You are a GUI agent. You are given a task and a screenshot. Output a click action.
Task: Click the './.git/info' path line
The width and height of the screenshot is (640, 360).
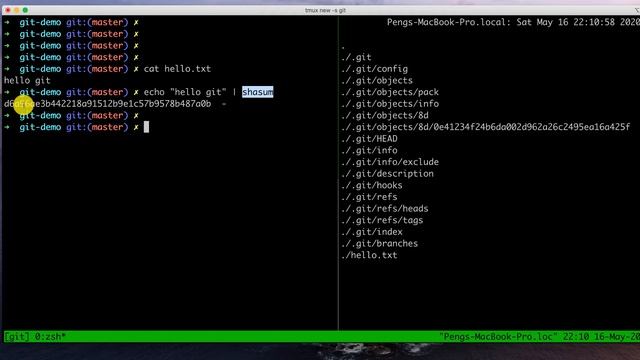(369, 150)
